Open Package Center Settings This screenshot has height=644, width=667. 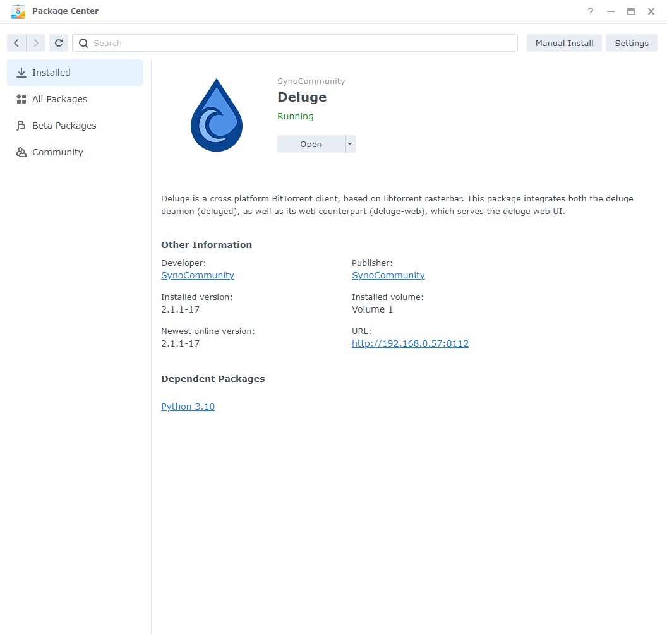pyautogui.click(x=631, y=43)
